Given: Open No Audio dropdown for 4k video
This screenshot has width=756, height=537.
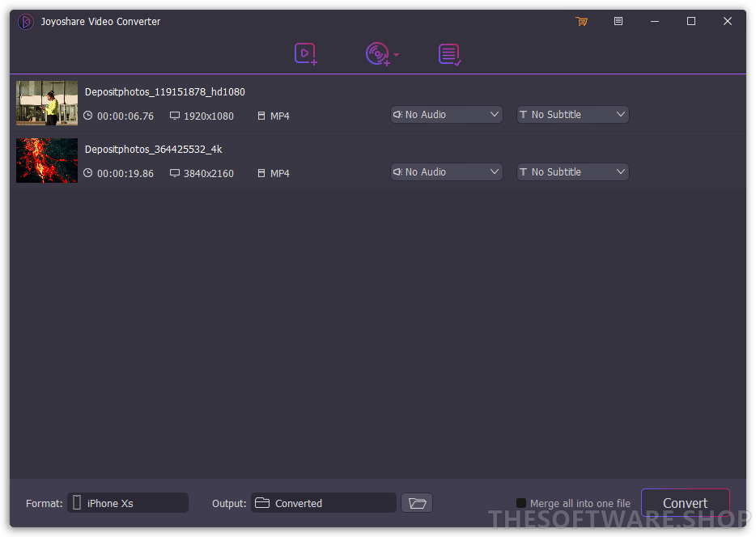Looking at the screenshot, I should coord(446,172).
